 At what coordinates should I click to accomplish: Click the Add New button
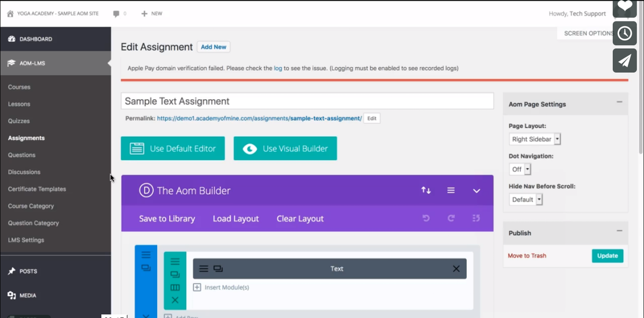[214, 47]
